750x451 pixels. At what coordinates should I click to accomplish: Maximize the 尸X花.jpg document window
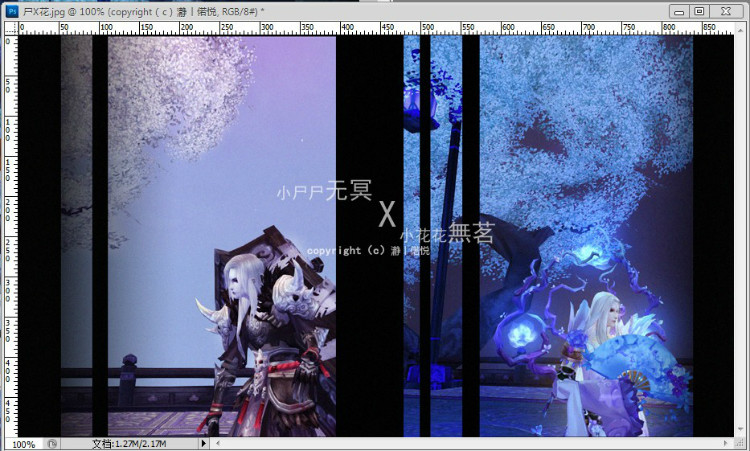(699, 11)
